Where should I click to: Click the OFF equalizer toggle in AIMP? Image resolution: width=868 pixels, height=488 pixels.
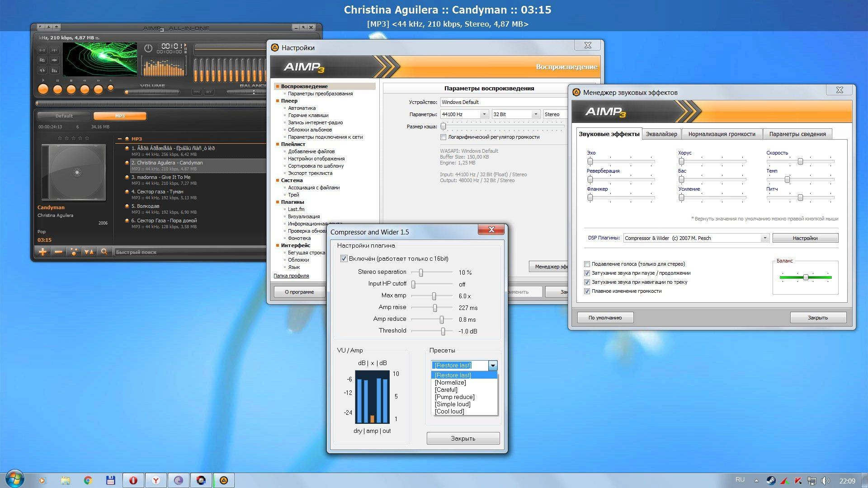point(208,92)
